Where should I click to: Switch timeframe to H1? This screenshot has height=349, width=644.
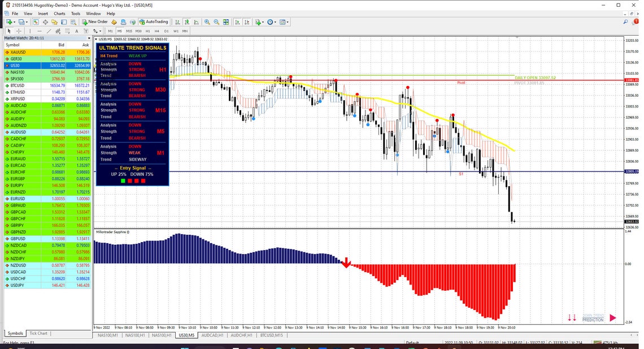148,31
